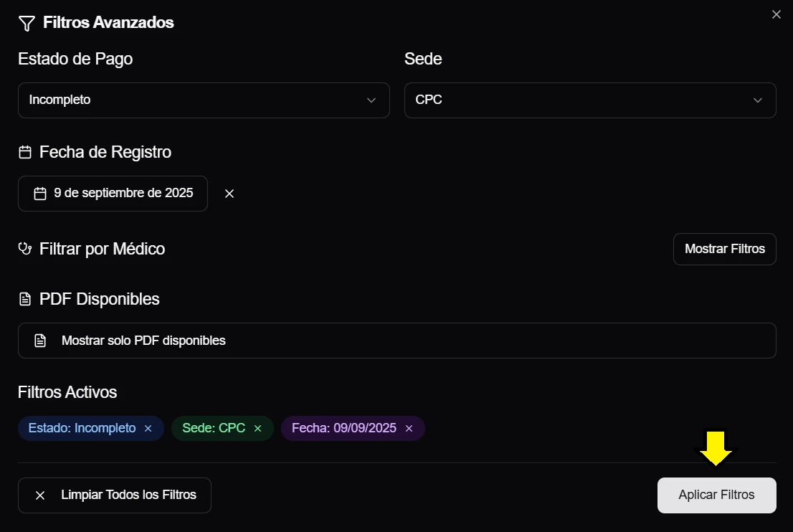The width and height of the screenshot is (793, 532).
Task: Close the advanced filters dialog
Action: point(776,14)
